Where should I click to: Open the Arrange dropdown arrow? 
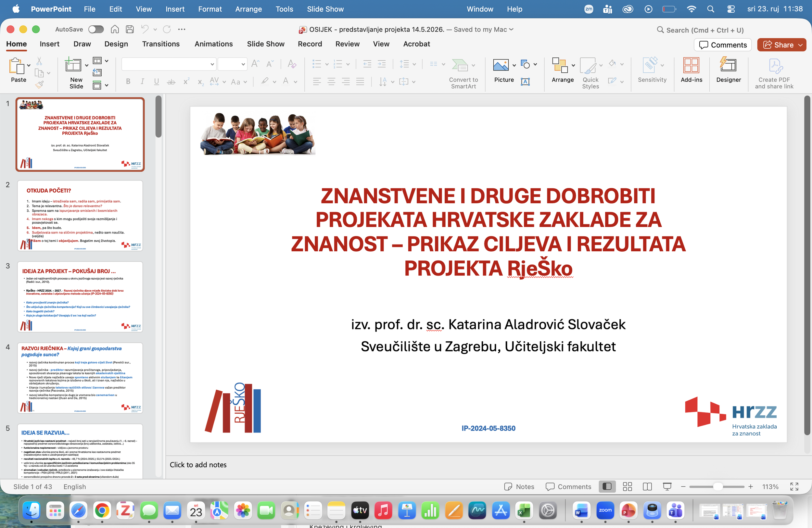(x=573, y=65)
